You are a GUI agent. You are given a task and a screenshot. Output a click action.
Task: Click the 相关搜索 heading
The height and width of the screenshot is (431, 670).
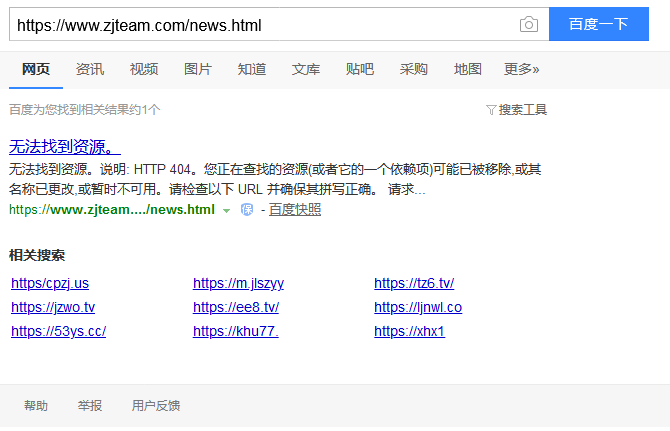pos(37,255)
